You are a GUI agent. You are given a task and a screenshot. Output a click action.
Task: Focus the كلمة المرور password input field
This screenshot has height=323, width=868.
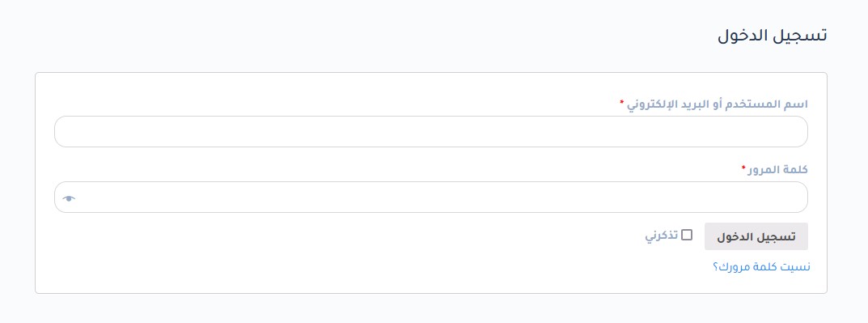click(430, 198)
